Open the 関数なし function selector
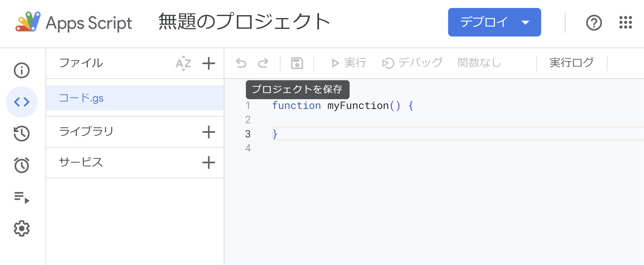 coord(479,63)
